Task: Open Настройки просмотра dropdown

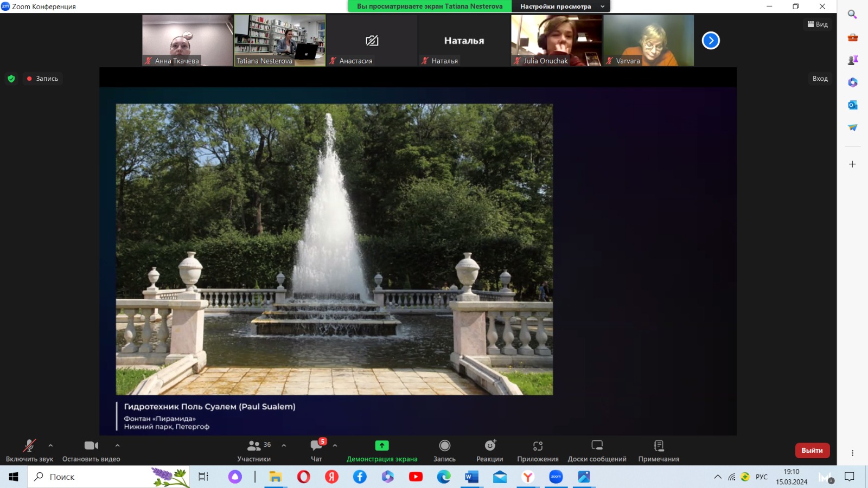Action: point(561,7)
